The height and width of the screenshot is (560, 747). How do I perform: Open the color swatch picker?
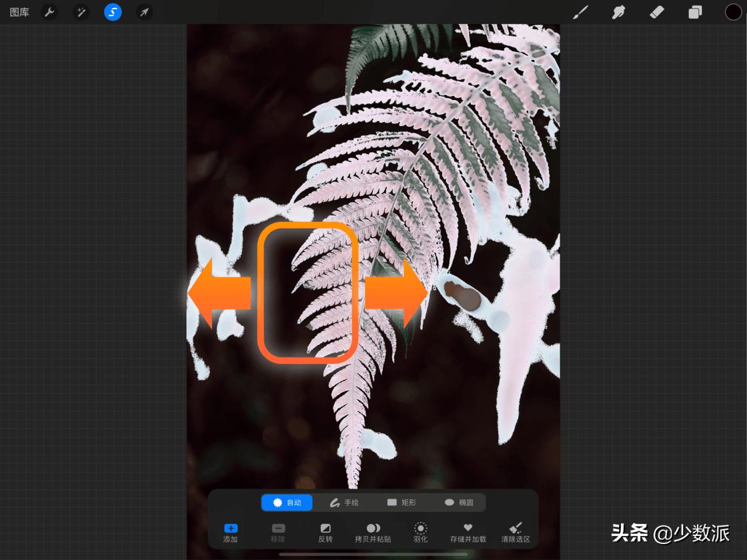[732, 11]
